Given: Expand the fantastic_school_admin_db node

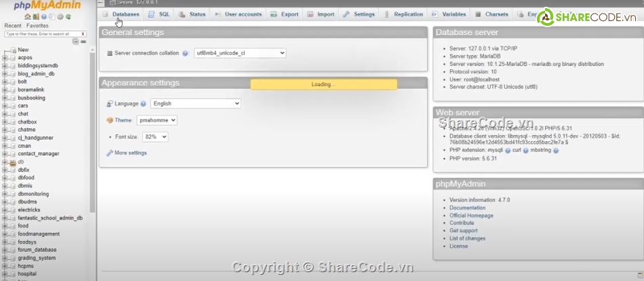Looking at the screenshot, I should click(x=5, y=218).
